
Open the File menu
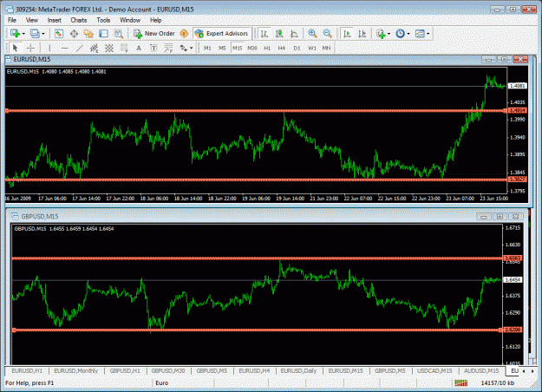coord(12,21)
